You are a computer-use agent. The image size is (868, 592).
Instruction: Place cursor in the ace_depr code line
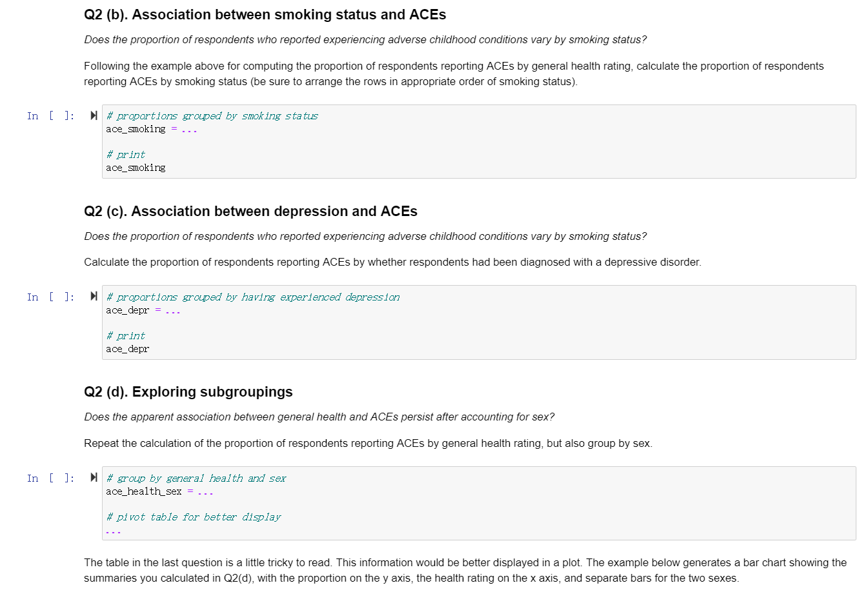coord(142,310)
